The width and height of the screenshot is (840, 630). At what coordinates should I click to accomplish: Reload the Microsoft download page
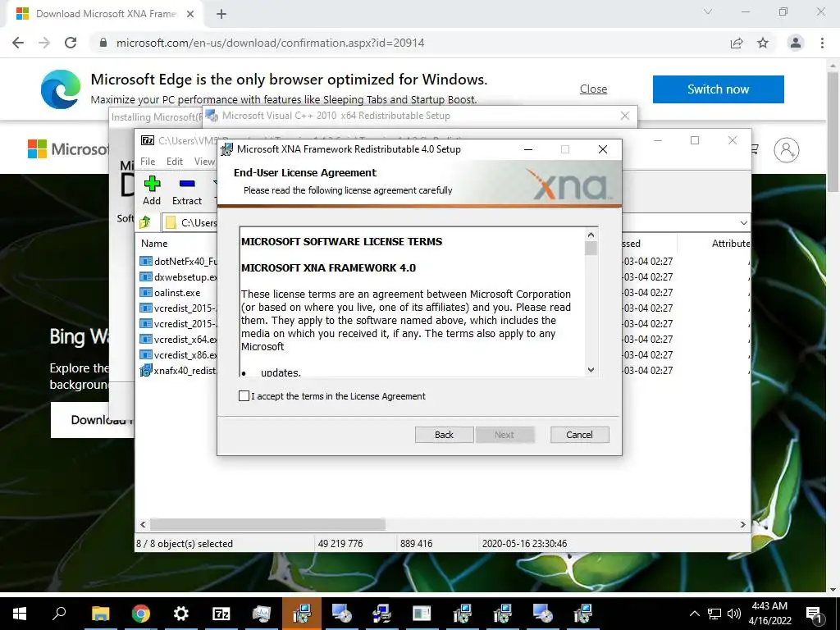[x=71, y=43]
